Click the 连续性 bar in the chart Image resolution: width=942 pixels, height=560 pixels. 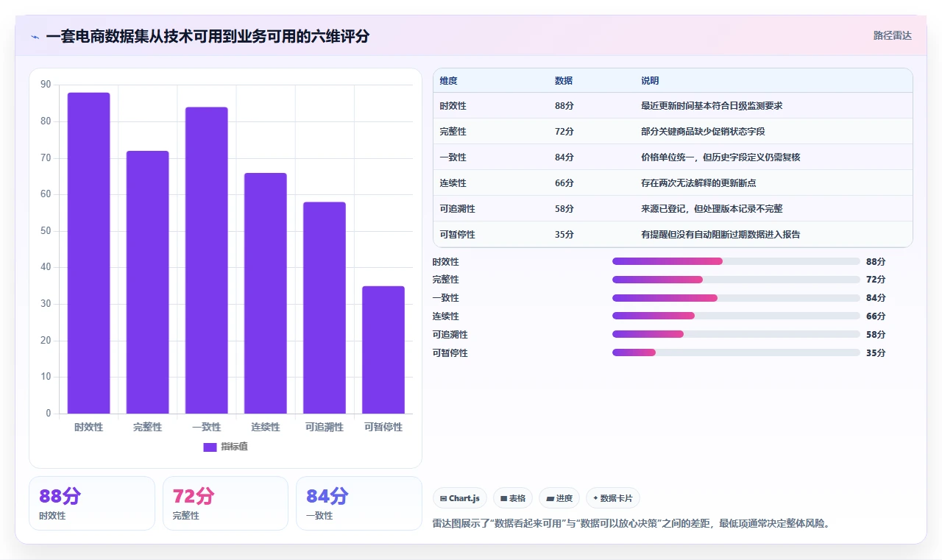266,294
